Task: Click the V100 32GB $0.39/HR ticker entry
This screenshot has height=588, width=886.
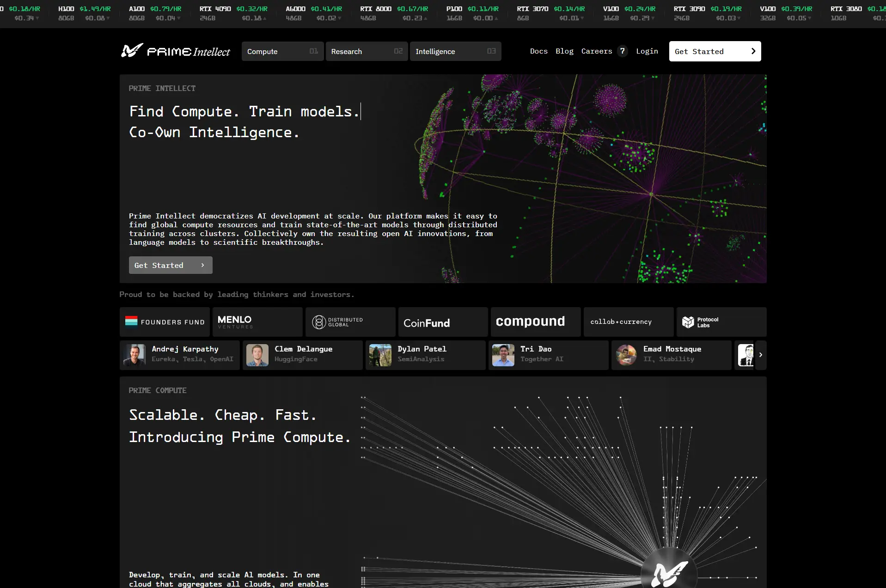Action: click(786, 13)
